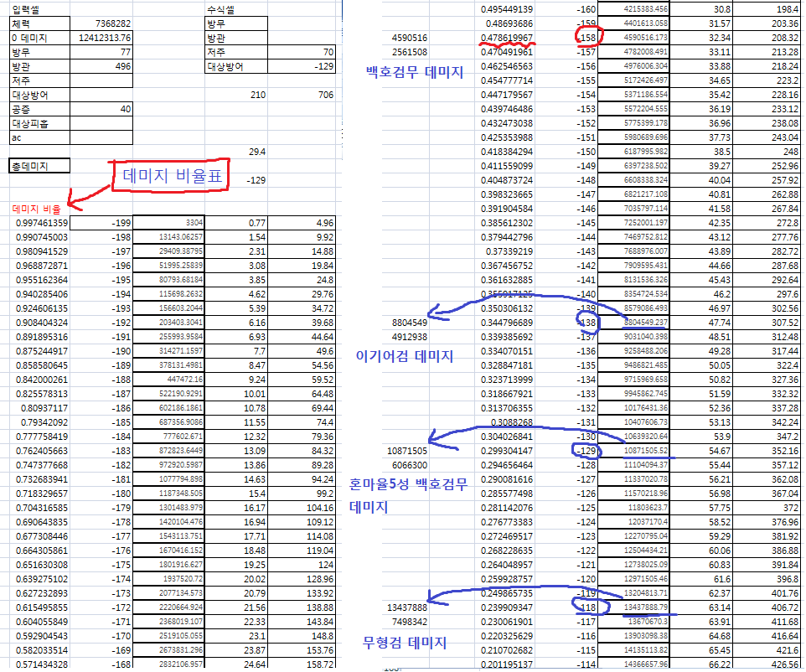The height and width of the screenshot is (672, 806).
Task: Select the 백호검무 데미지 blue label
Action: [x=414, y=72]
